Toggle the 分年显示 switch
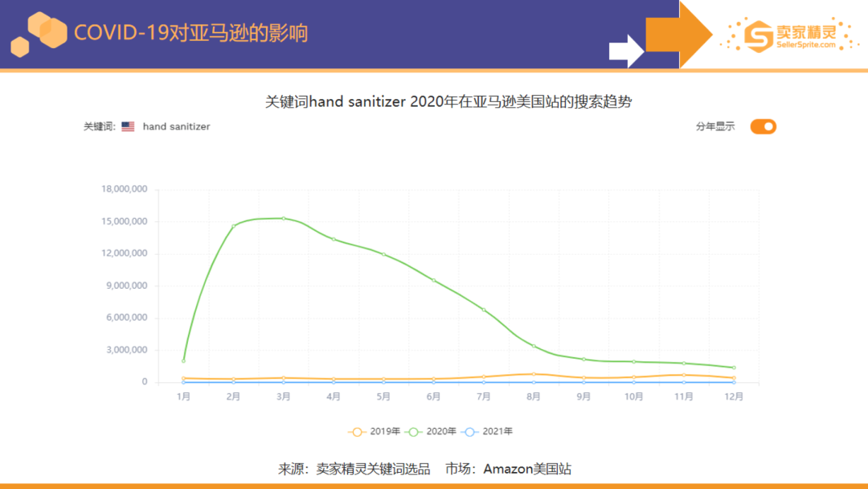Screen dimensions: 868x489 click(763, 126)
